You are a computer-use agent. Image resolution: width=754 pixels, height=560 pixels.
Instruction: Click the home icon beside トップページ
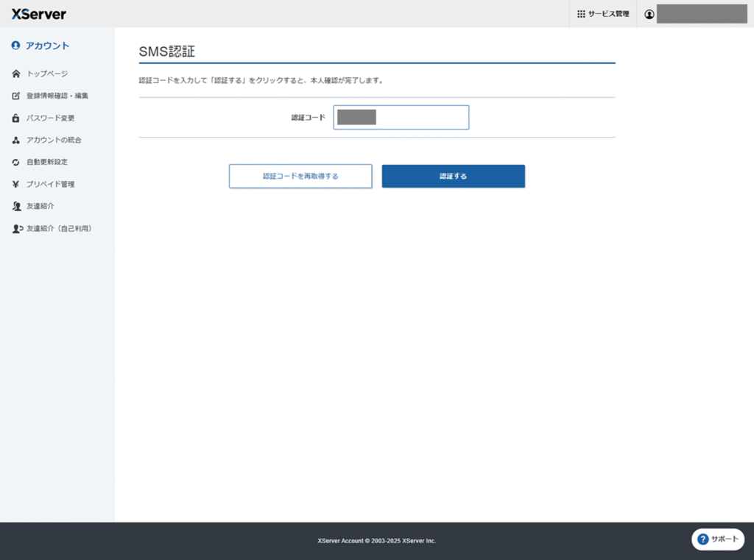[16, 74]
